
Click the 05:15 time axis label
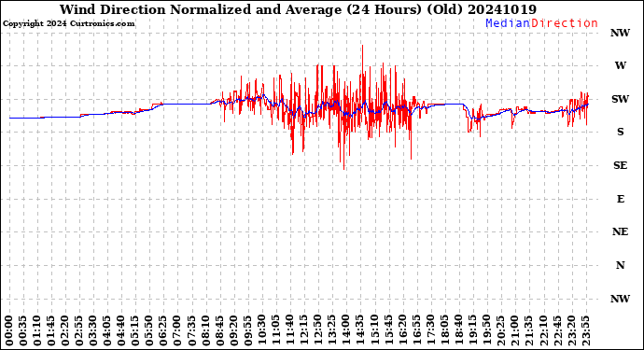(135, 331)
